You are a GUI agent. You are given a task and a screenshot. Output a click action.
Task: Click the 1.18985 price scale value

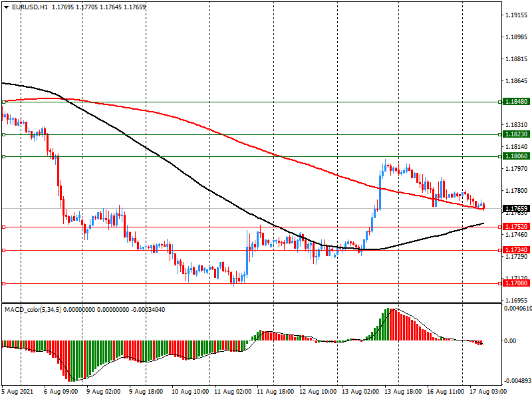point(517,37)
